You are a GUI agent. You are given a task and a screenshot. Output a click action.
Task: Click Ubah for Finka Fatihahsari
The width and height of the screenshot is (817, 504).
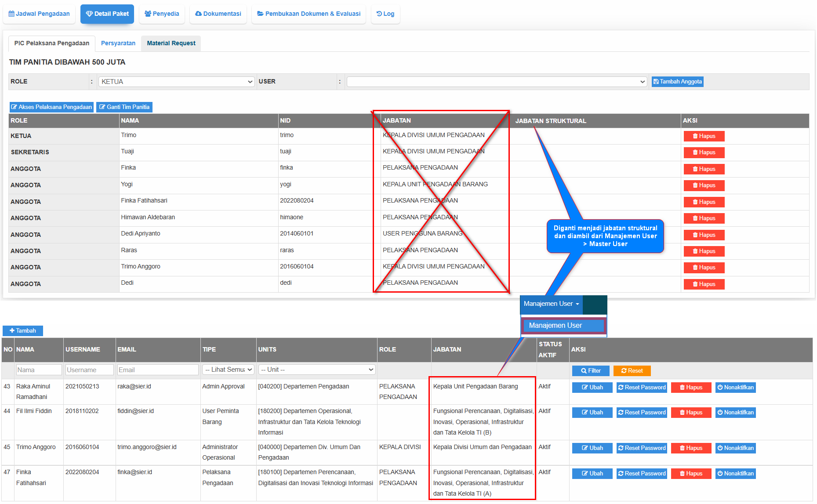(592, 474)
